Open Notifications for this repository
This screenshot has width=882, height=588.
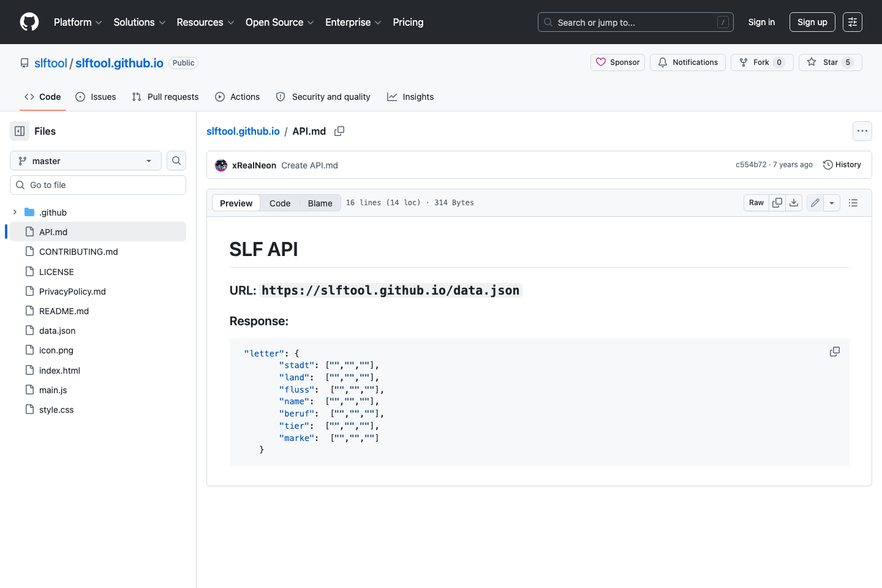pos(687,62)
